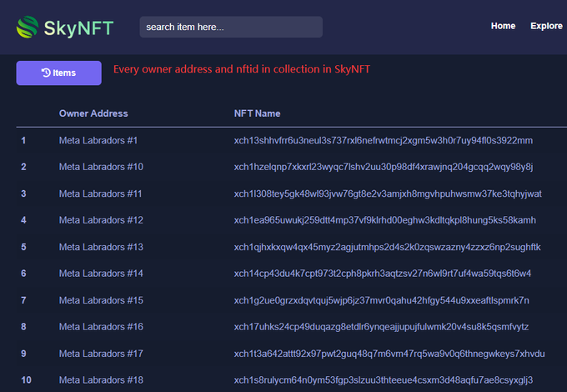Viewport: 567px width, 392px height.
Task: Click address starting xch1qjhxkxqw4qx45
Action: click(x=387, y=247)
